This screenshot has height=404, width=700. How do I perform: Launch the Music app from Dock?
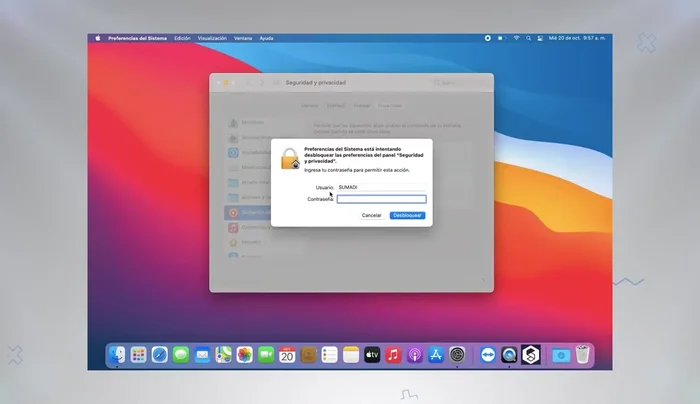click(393, 354)
